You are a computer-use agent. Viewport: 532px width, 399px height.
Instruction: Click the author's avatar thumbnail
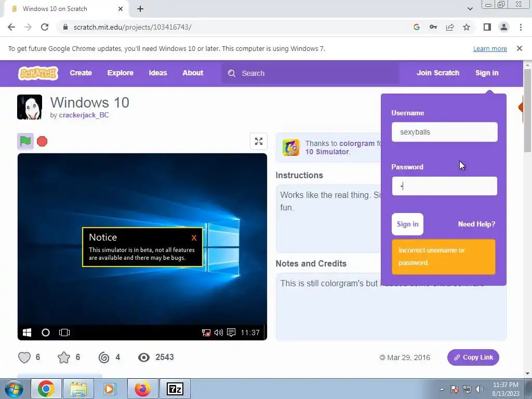[x=30, y=107]
